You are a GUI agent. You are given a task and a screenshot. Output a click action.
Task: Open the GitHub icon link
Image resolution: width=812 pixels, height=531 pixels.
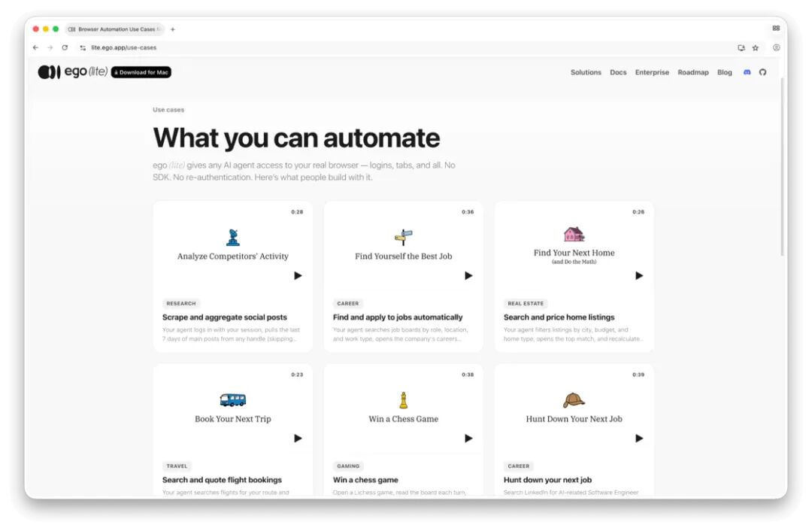point(763,72)
